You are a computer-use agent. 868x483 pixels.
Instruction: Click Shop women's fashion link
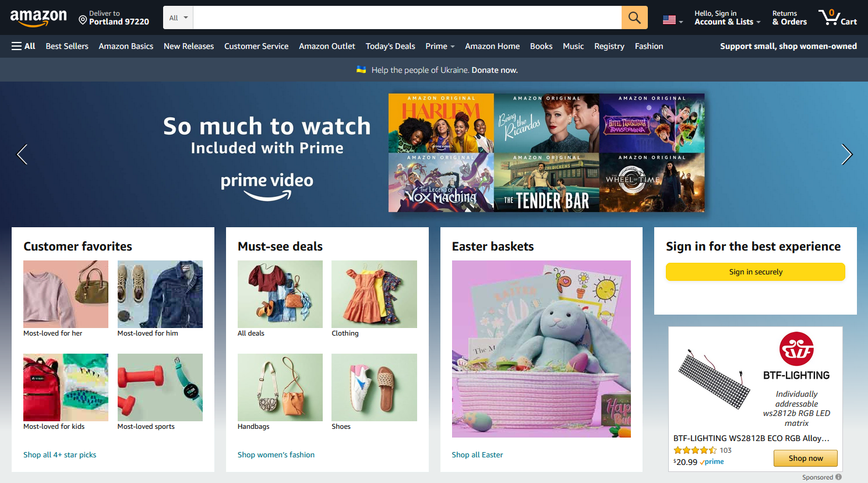[276, 454]
